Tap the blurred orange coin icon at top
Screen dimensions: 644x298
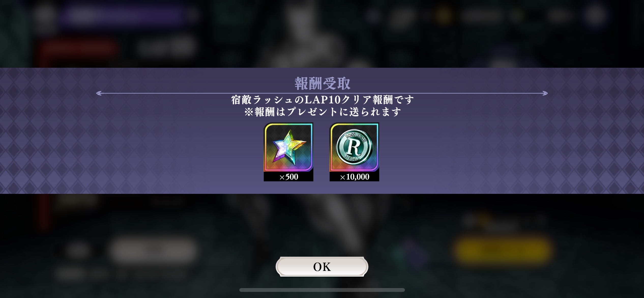444,15
